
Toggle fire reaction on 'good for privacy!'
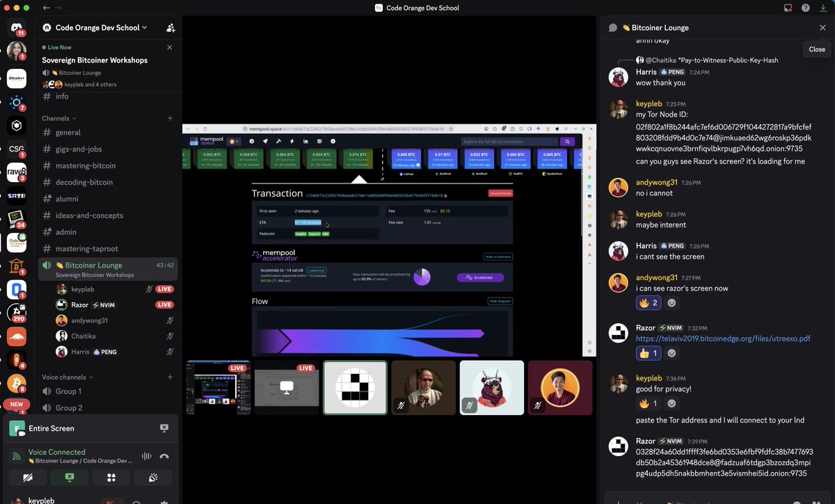pos(649,403)
